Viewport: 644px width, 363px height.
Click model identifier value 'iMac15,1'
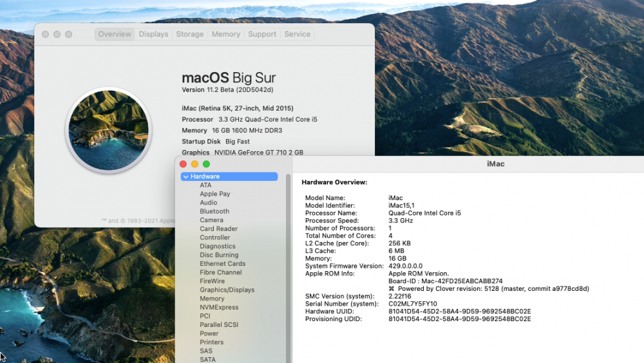[401, 205]
